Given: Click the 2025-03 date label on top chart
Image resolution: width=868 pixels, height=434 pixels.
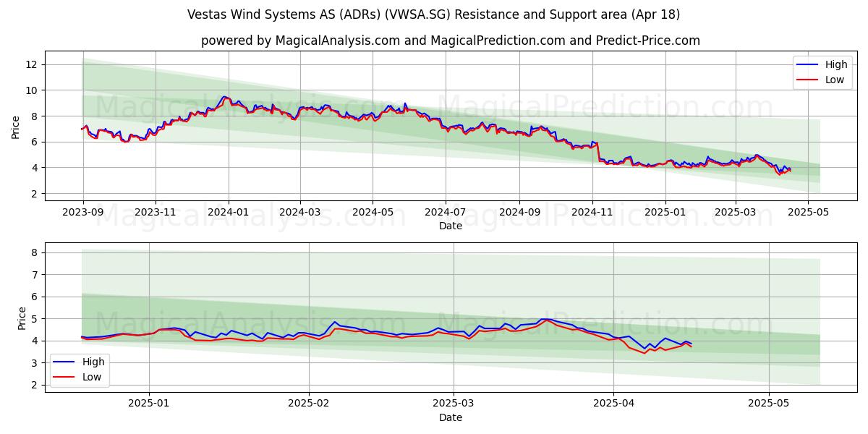Looking at the screenshot, I should 736,213.
